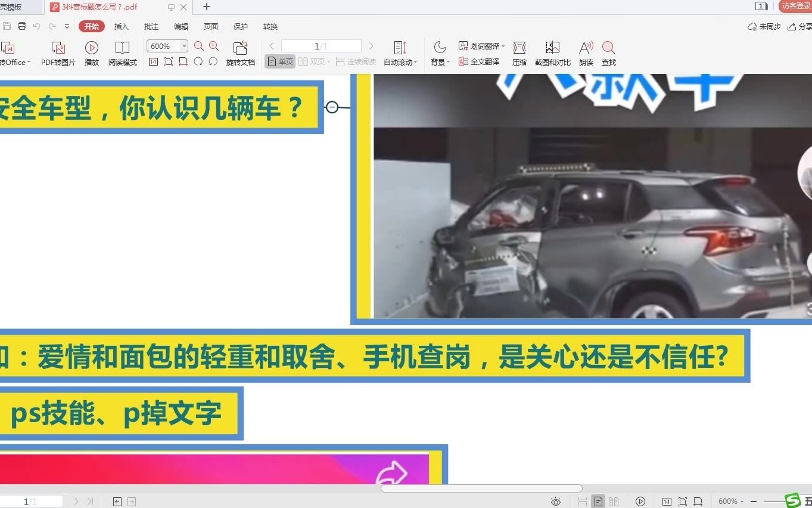The height and width of the screenshot is (508, 812).
Task: Click the status bar page number field
Action: 30,501
